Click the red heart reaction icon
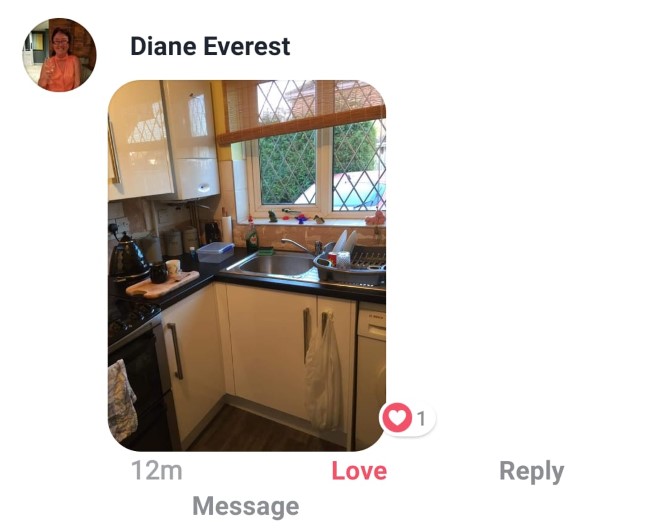 pyautogui.click(x=397, y=418)
